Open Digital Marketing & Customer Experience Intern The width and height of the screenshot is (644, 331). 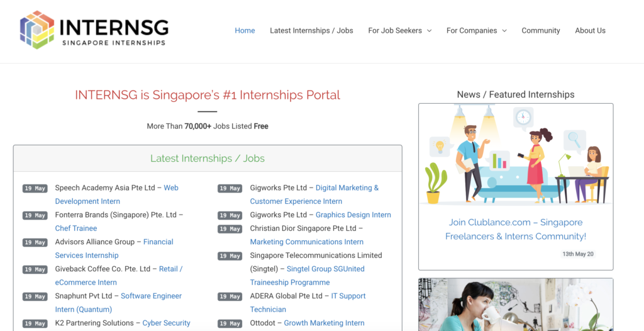pyautogui.click(x=314, y=194)
